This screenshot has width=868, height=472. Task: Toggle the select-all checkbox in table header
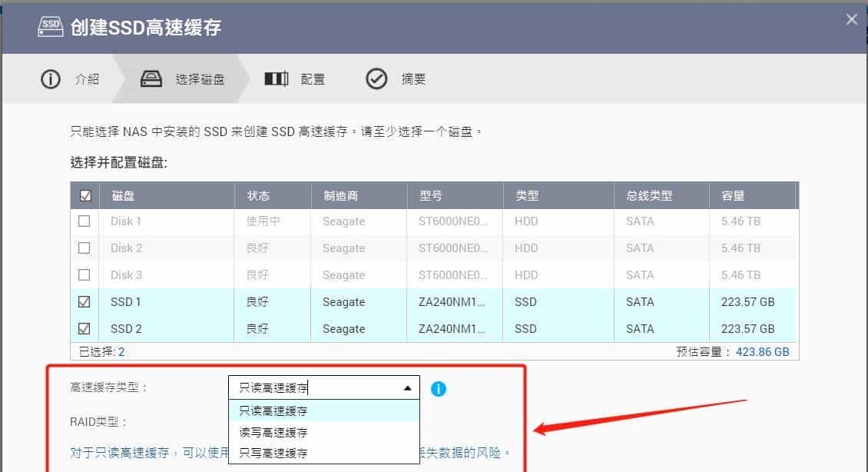click(87, 195)
